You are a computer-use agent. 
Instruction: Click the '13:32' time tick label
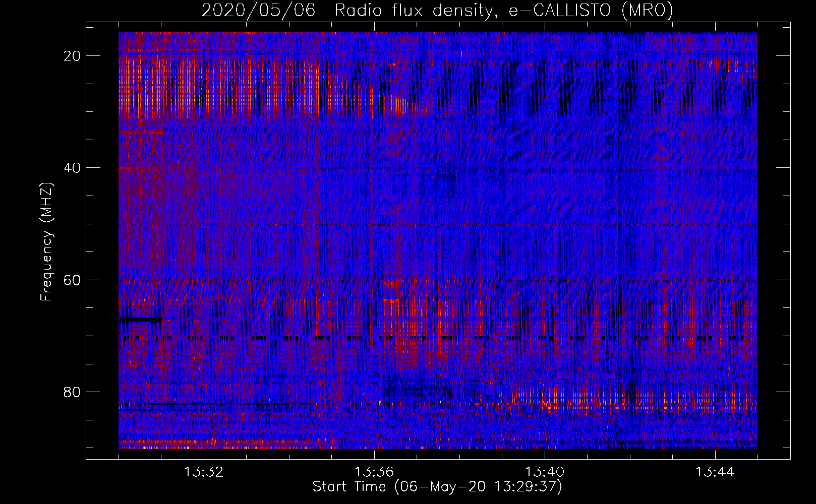pos(204,472)
